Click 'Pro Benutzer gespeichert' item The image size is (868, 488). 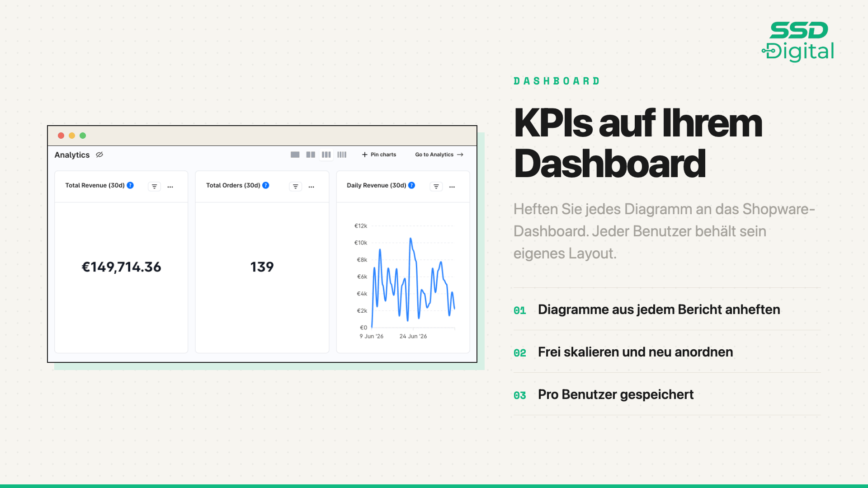(x=616, y=394)
